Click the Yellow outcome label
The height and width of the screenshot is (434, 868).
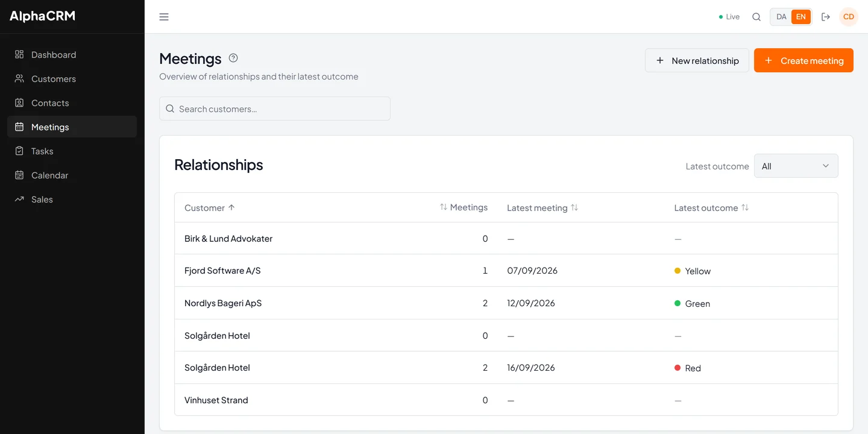tap(697, 271)
